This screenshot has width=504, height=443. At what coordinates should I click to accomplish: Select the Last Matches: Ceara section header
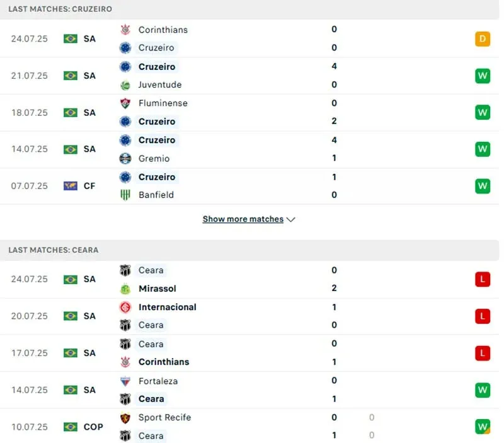(x=54, y=250)
